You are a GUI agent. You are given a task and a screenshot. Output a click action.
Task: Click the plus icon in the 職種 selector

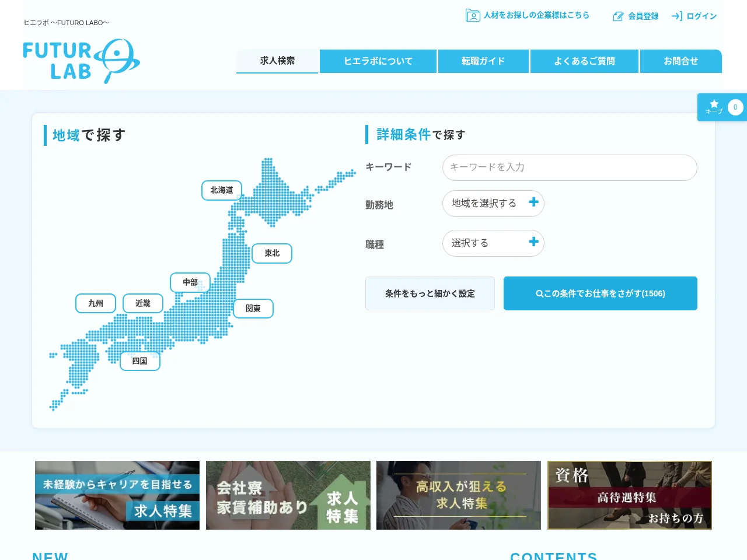[533, 242]
